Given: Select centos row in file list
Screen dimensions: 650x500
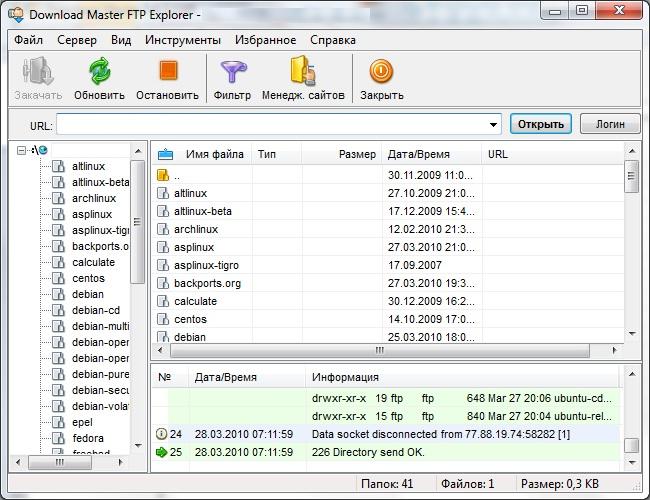Looking at the screenshot, I should tap(388, 319).
